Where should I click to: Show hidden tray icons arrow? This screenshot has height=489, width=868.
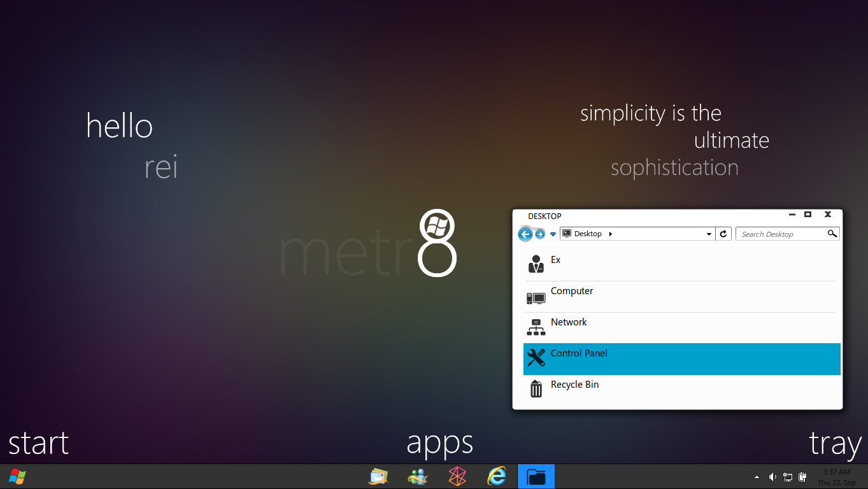click(757, 477)
